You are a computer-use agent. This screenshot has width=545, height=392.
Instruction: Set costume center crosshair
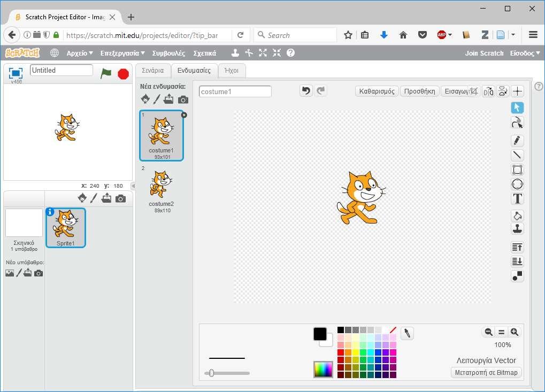click(x=517, y=91)
